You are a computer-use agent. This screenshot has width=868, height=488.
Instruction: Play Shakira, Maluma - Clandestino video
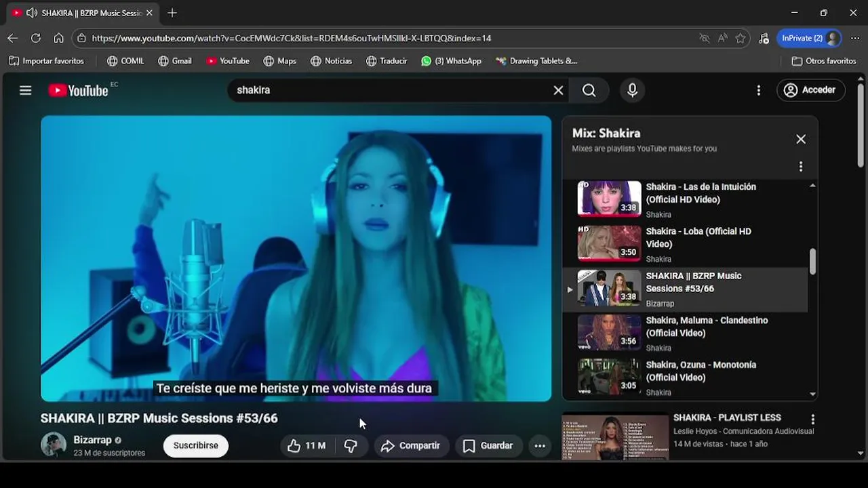685,333
